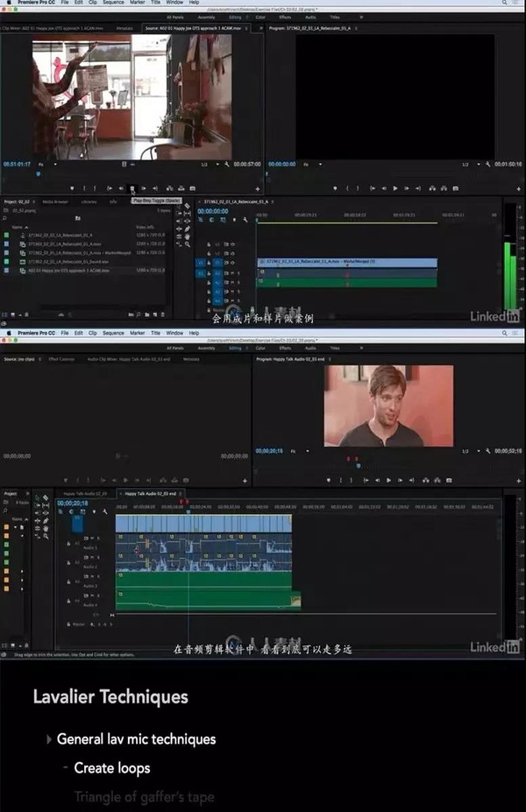
Task: Toggle lock on Audio 2 track
Action: coord(68,562)
